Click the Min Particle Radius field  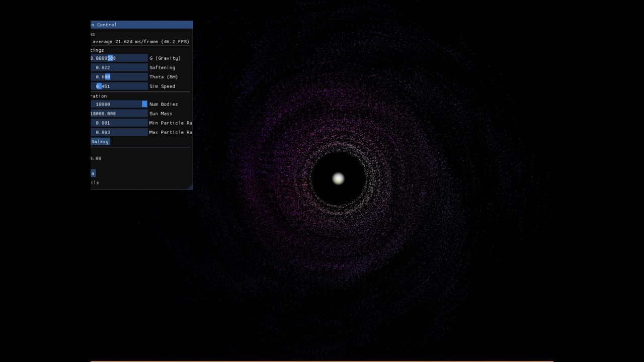tap(119, 123)
